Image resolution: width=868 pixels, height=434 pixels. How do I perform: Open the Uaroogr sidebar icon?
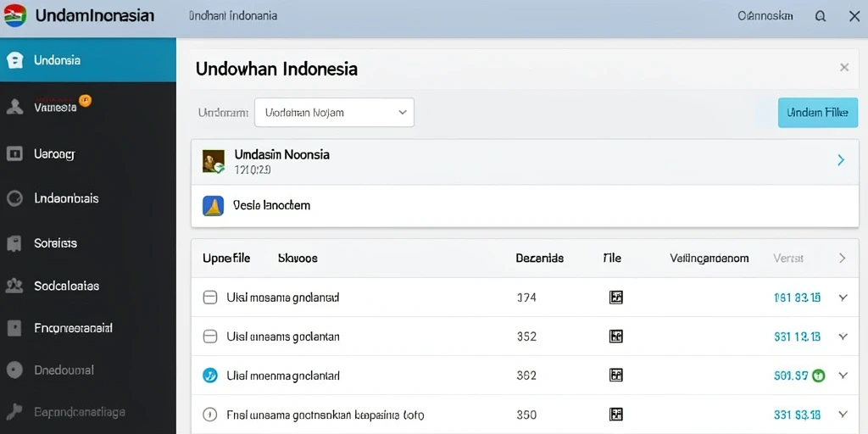coord(14,154)
